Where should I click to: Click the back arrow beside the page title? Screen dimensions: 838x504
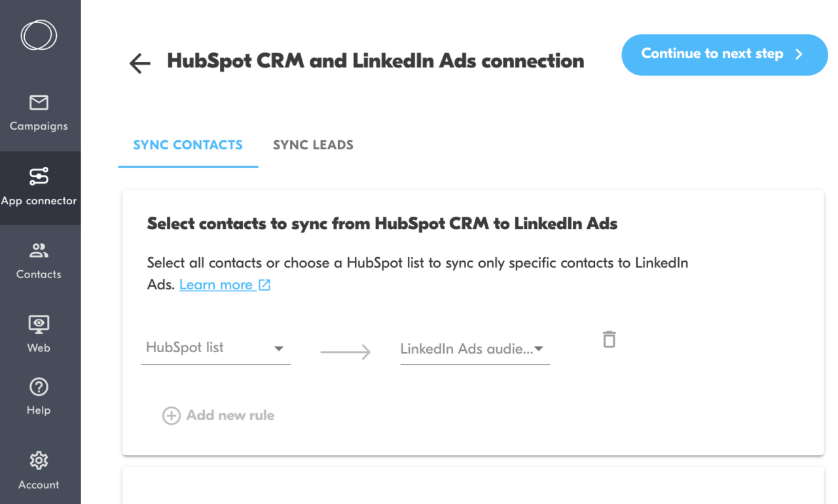click(x=139, y=62)
